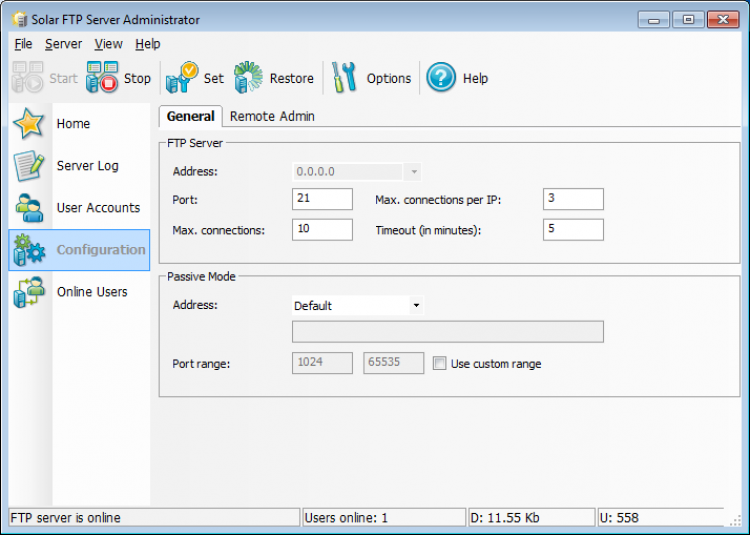The image size is (750, 535).
Task: Close the Solar FTP Server Administrator window
Action: 723,20
